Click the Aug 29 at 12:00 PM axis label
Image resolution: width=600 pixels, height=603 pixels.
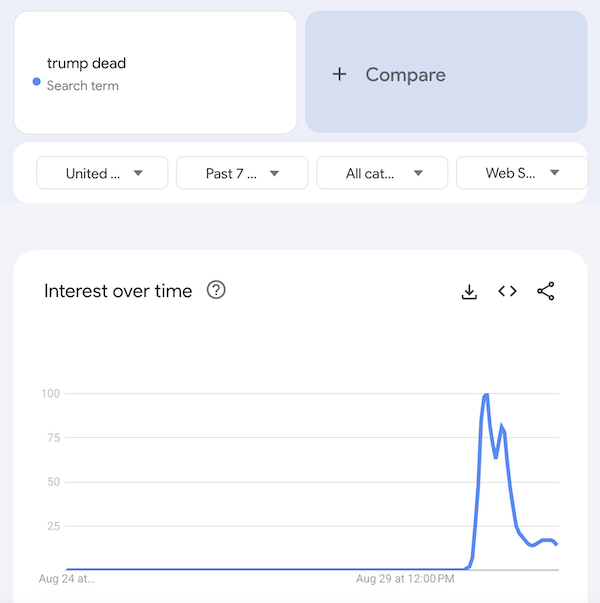(x=405, y=578)
